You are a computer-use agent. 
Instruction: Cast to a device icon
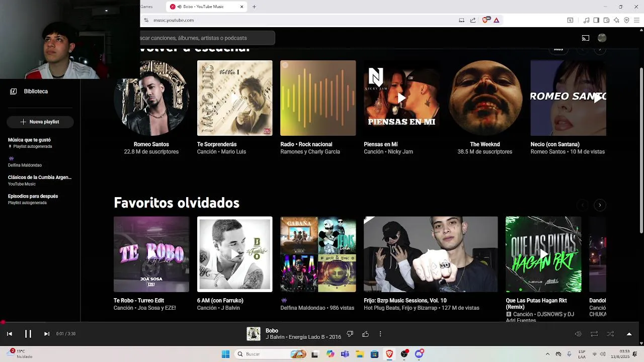pyautogui.click(x=586, y=38)
